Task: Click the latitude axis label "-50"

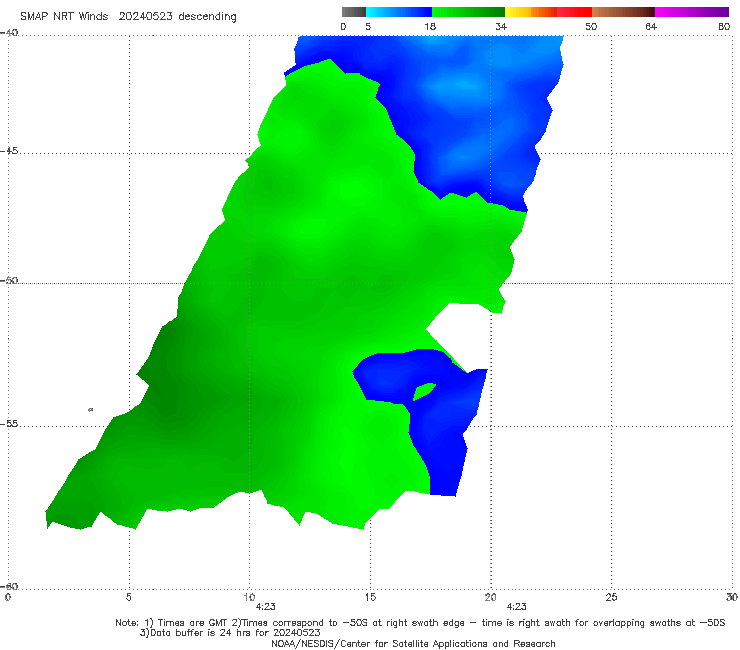Action: coord(9,280)
